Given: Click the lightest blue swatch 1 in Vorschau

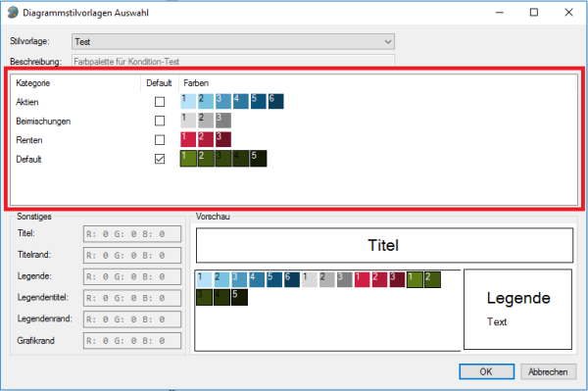Looking at the screenshot, I should pyautogui.click(x=205, y=279).
